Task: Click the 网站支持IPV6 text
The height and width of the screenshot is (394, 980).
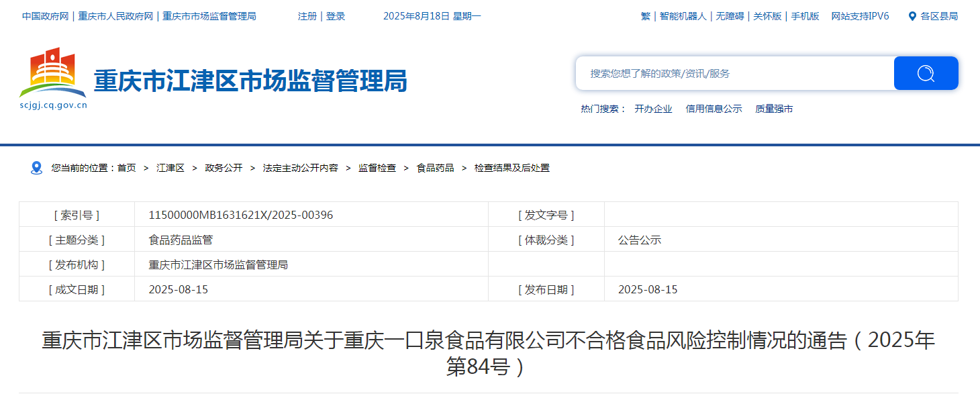Action: (860, 16)
